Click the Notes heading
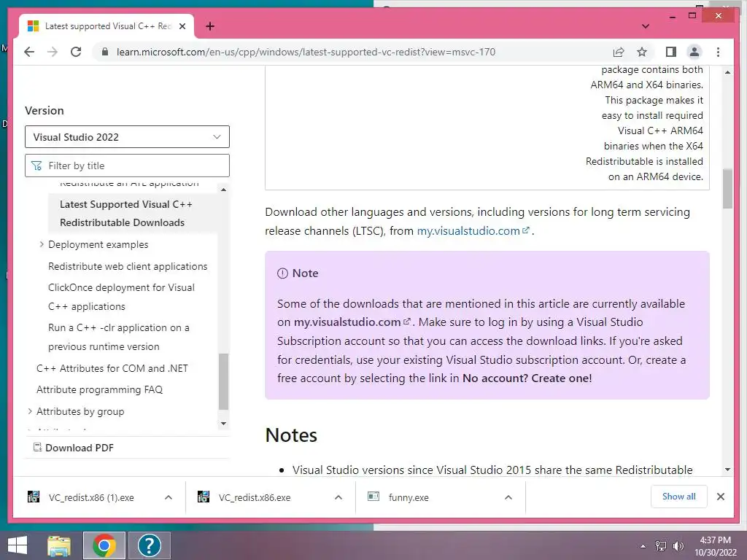 (291, 435)
